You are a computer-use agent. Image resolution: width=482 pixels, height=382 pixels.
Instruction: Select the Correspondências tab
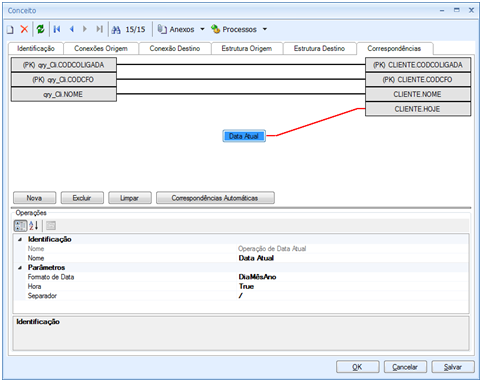point(394,49)
